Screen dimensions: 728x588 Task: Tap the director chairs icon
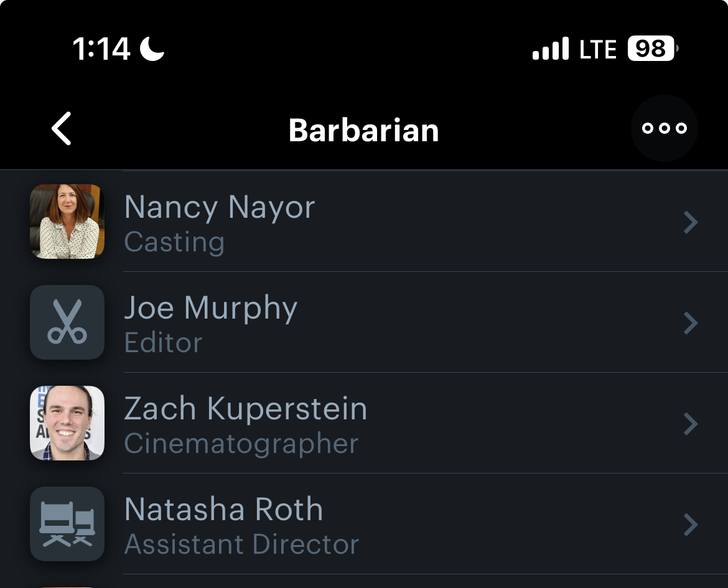67,524
